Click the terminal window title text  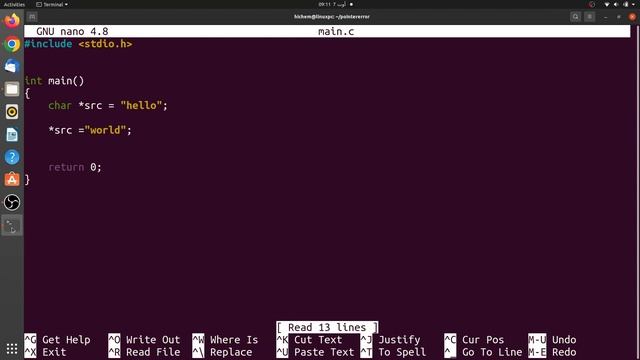(331, 17)
